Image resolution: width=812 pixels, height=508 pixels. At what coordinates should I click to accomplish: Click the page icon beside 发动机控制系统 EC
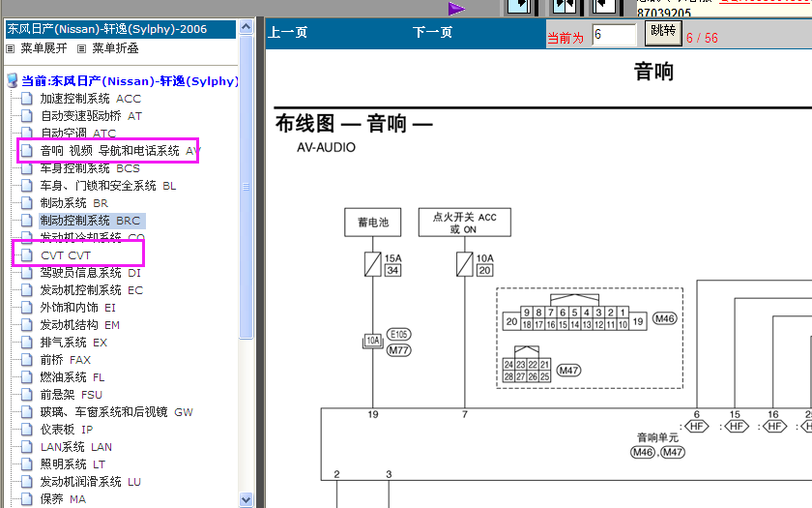(27, 289)
